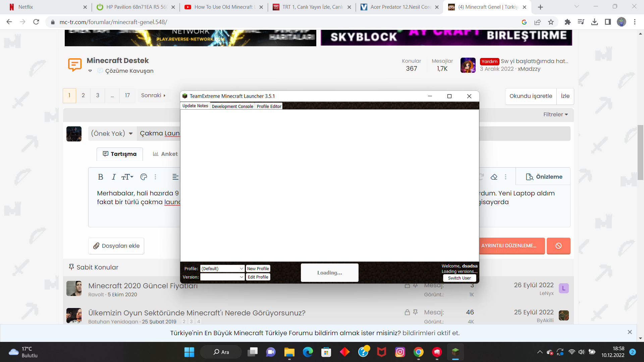
Task: Click the share page icon in address bar
Action: pyautogui.click(x=537, y=22)
